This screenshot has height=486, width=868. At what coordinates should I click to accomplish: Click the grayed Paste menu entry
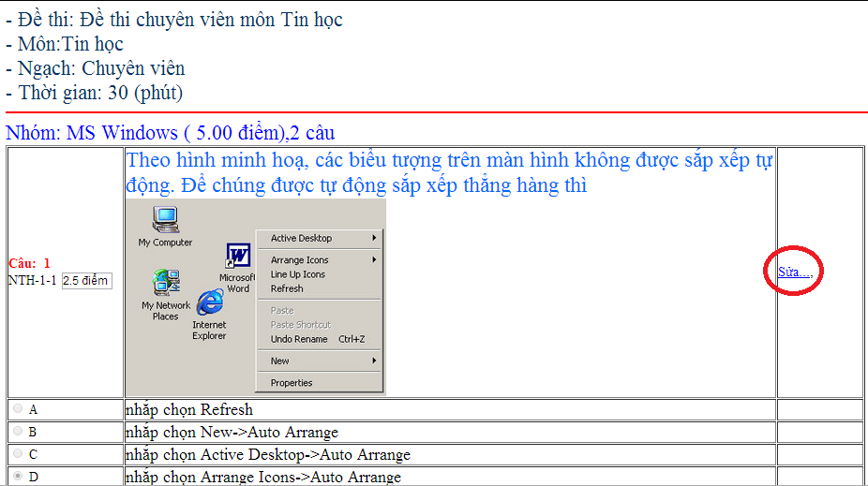click(319, 310)
